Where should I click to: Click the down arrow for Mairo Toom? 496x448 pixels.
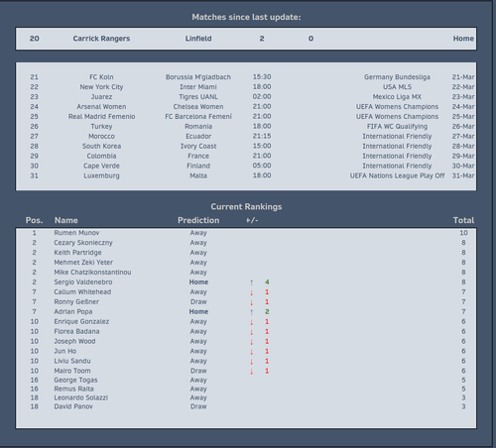pyautogui.click(x=252, y=372)
